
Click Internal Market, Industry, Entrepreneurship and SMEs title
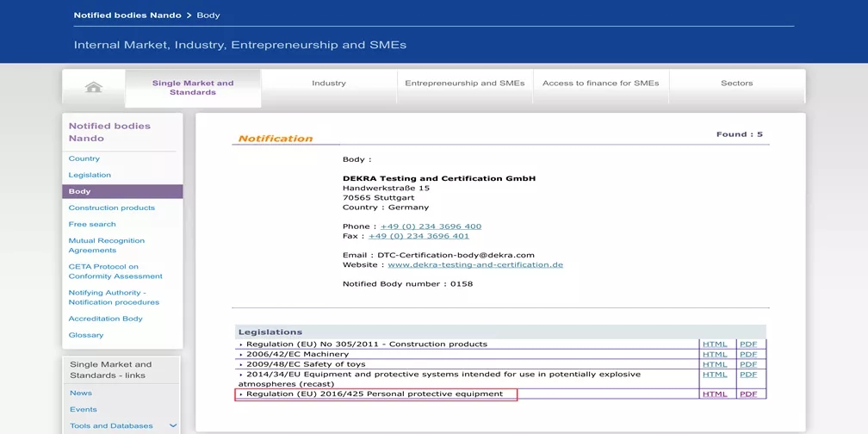(x=240, y=45)
